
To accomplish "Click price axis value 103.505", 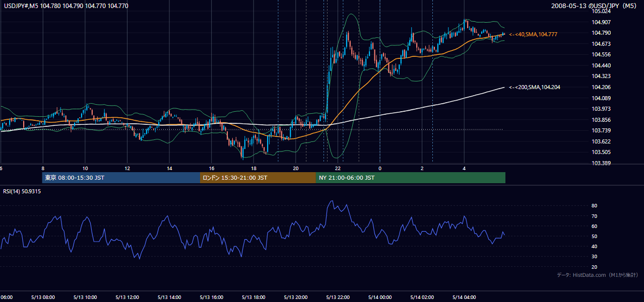I will click(601, 152).
